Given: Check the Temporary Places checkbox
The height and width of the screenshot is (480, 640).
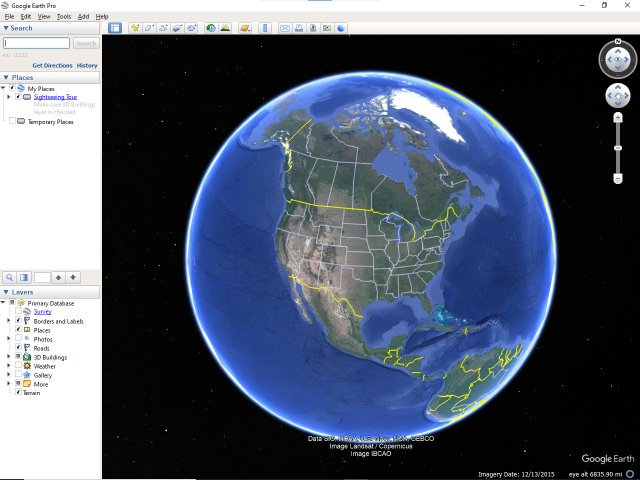Looking at the screenshot, I should (12, 121).
